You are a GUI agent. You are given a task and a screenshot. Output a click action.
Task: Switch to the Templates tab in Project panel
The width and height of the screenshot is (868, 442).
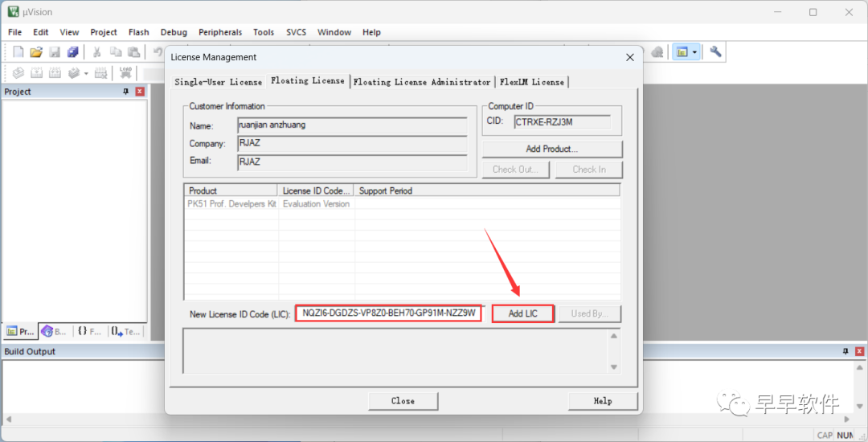click(125, 331)
